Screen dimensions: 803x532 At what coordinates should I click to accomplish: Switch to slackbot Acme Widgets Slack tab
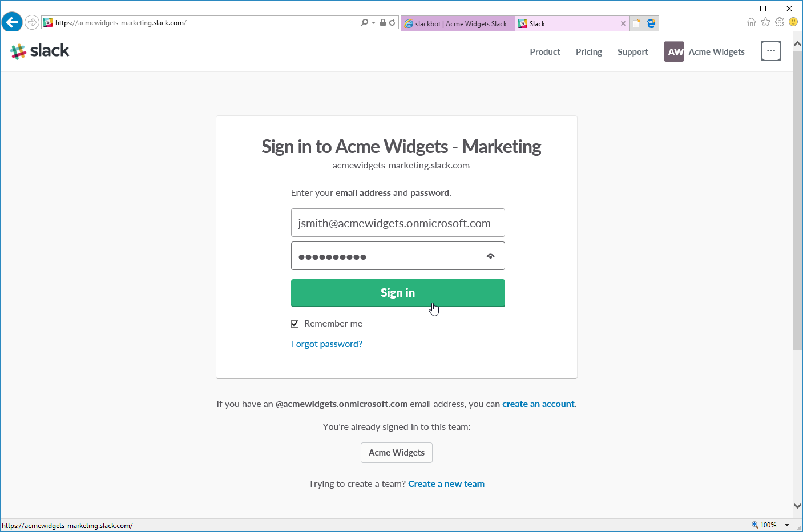458,23
